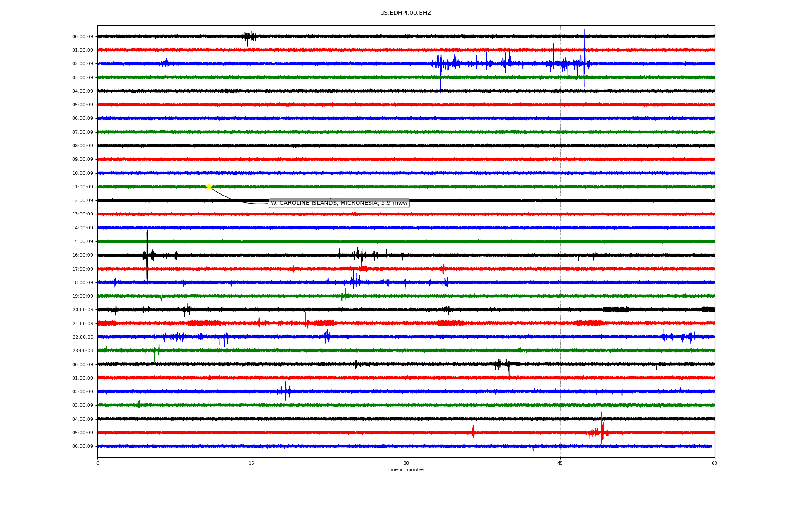Click the red spike on the second 05:00:09 trace
Screen dimensions: 812x508
601,428
